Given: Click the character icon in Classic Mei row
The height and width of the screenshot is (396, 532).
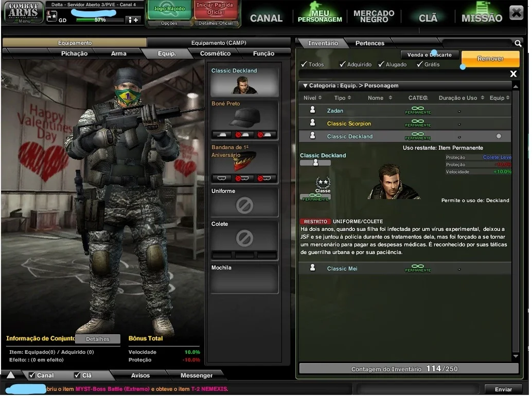Looking at the screenshot, I should (x=312, y=268).
